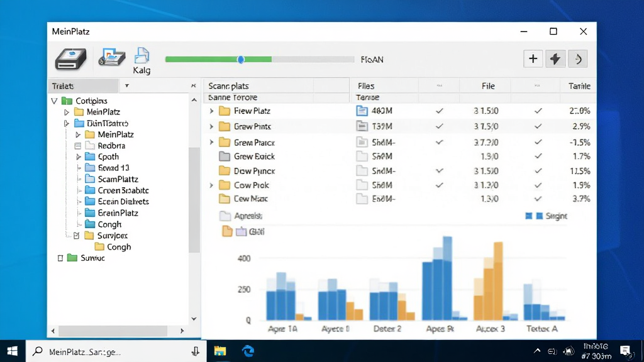The width and height of the screenshot is (644, 362).
Task: Expand the Cow Prok row
Action: pyautogui.click(x=211, y=185)
